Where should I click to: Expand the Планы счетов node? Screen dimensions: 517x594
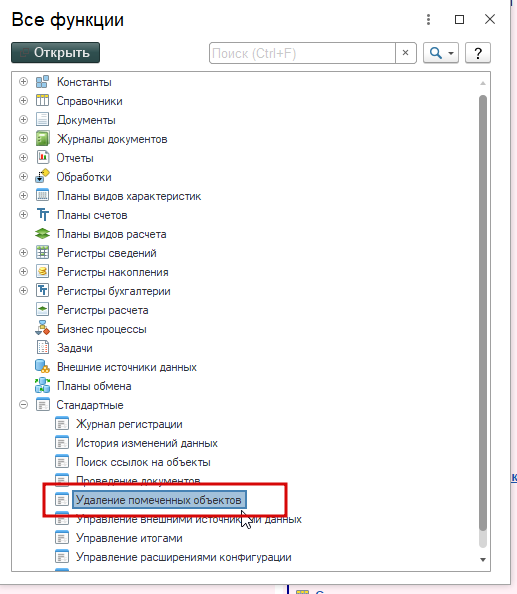click(23, 215)
